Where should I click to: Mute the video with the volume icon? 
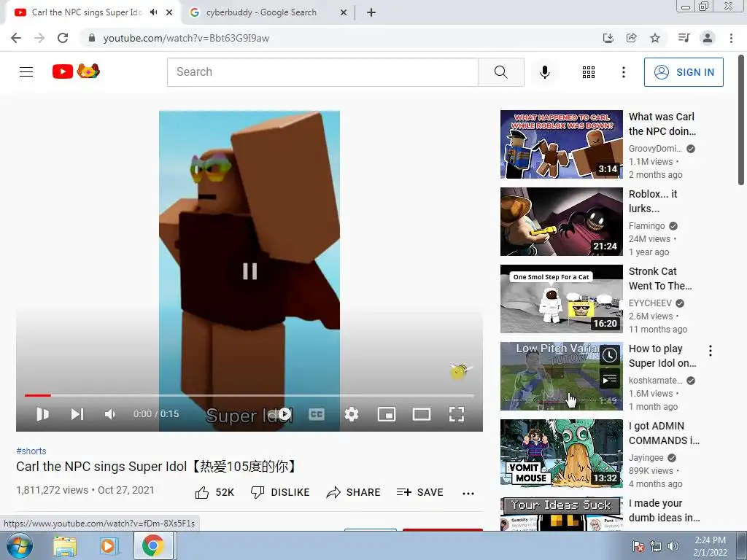[x=110, y=414]
